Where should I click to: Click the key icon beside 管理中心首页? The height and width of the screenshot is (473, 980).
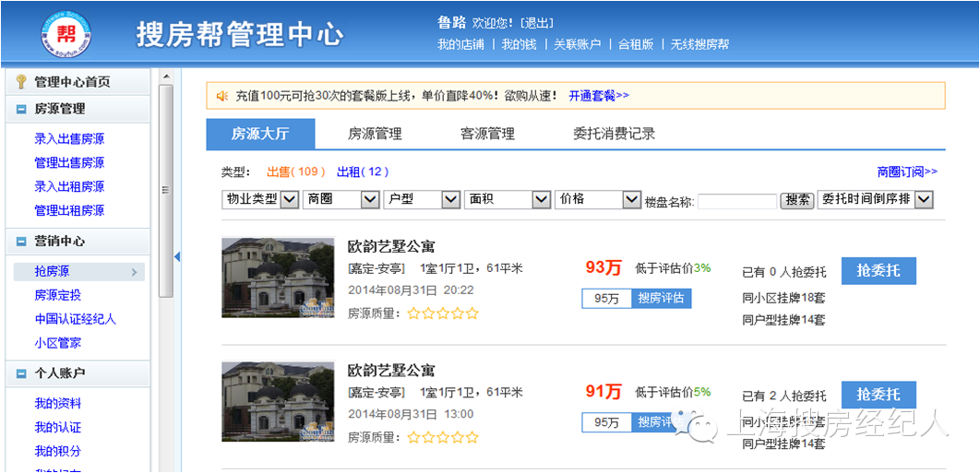click(x=21, y=82)
